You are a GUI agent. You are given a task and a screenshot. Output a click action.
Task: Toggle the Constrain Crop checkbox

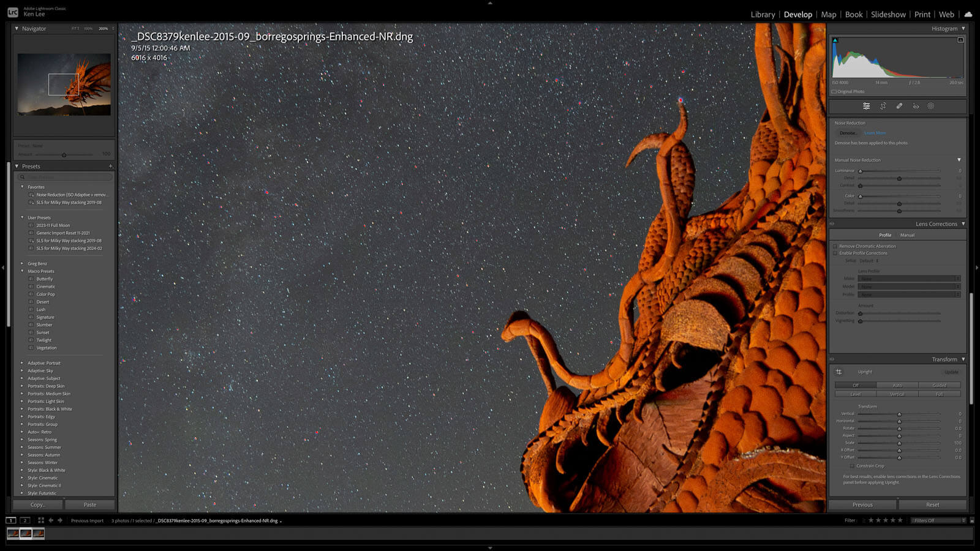(852, 466)
